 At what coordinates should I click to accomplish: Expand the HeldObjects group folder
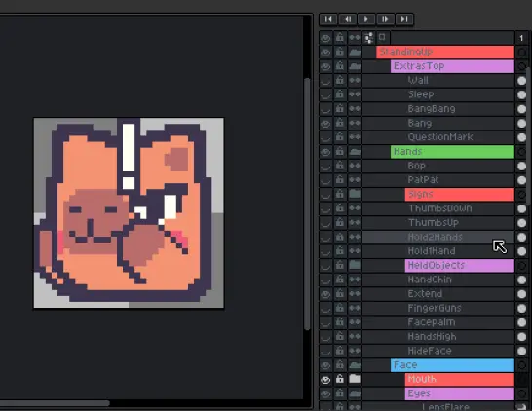[x=355, y=265]
